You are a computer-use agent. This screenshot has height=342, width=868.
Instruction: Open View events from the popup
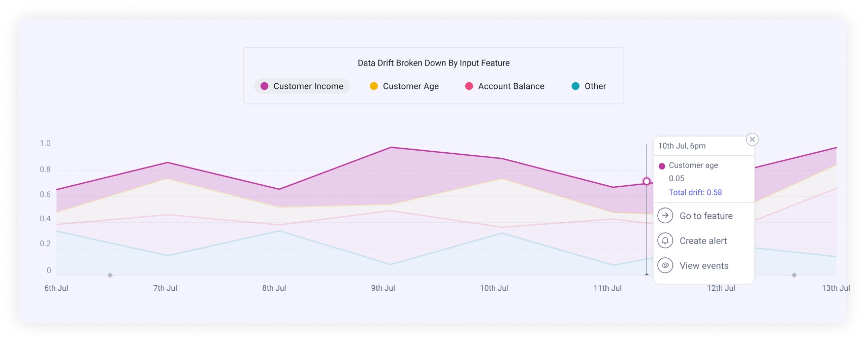(x=704, y=266)
